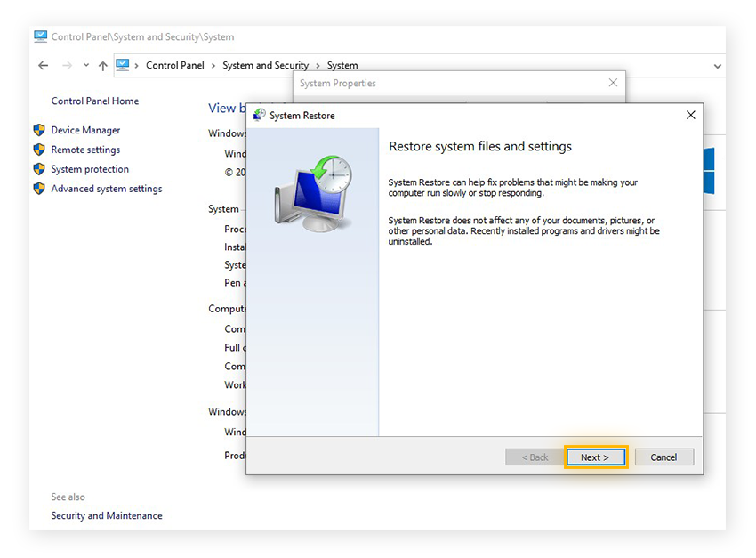Viewport: 756px width, 558px height.
Task: Click the Back navigation arrow
Action: [44, 65]
